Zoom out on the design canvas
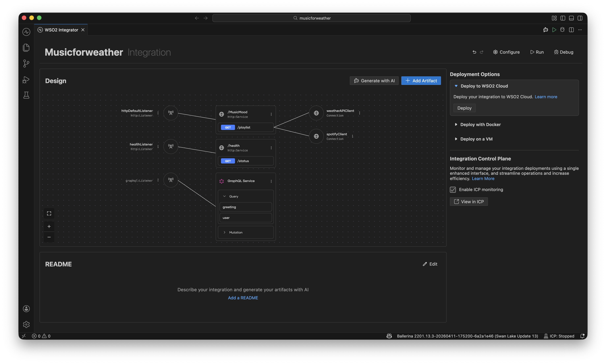This screenshot has height=364, width=606. (49, 237)
